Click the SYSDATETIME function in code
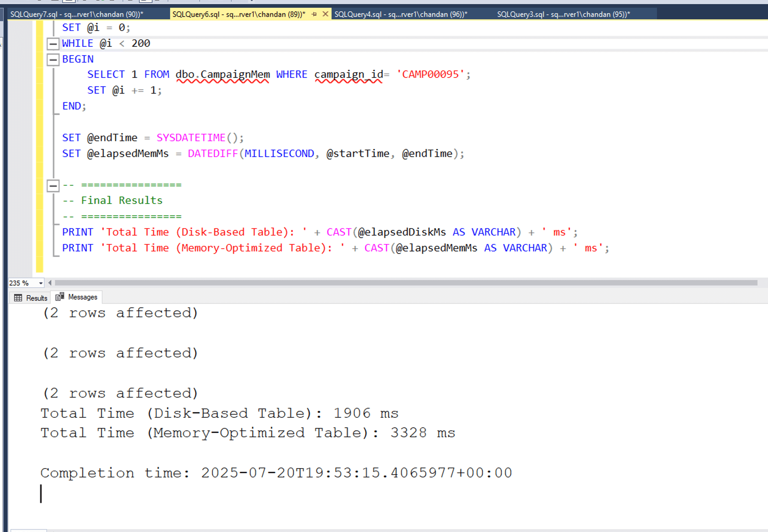This screenshot has width=768, height=532. [191, 138]
